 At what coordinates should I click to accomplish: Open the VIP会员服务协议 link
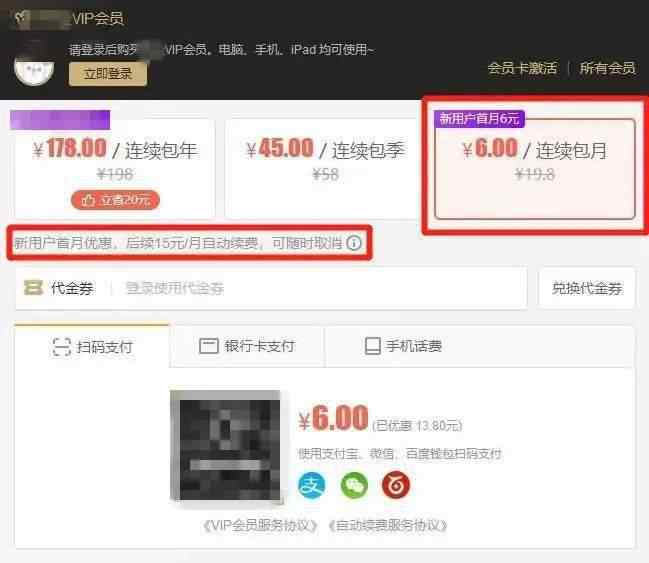click(x=260, y=526)
